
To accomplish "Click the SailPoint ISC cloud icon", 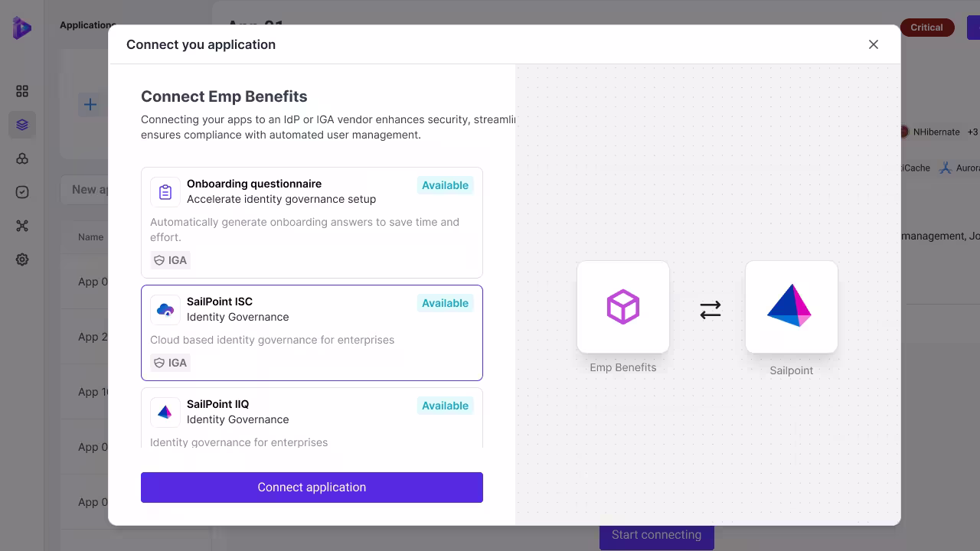I will point(165,310).
